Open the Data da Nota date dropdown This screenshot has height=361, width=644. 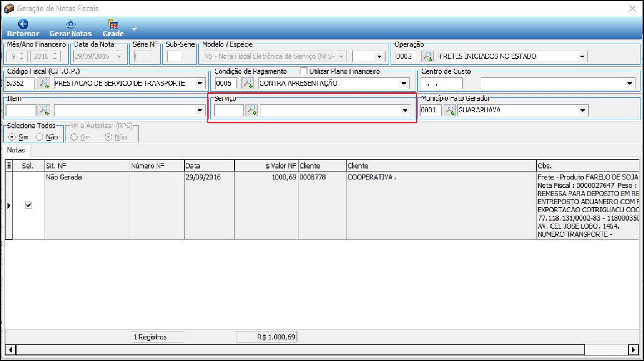pyautogui.click(x=119, y=57)
